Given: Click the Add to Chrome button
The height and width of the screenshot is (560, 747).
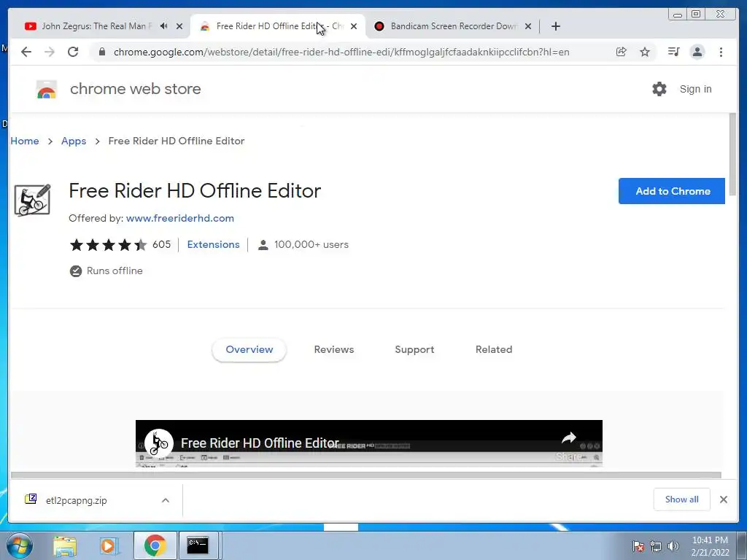Looking at the screenshot, I should pyautogui.click(x=672, y=191).
